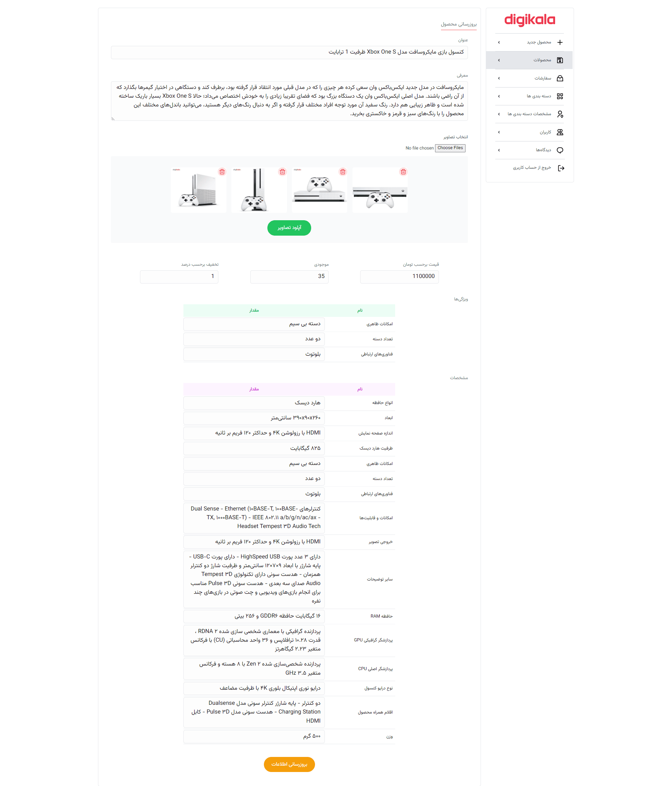Click the price field showing 1100000
Image resolution: width=672 pixels, height=786 pixels.
point(399,277)
